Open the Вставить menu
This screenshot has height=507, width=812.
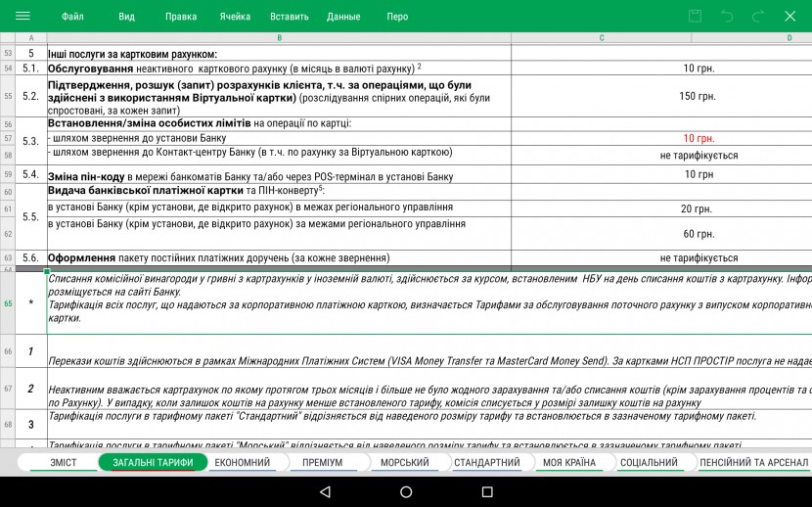coord(289,17)
